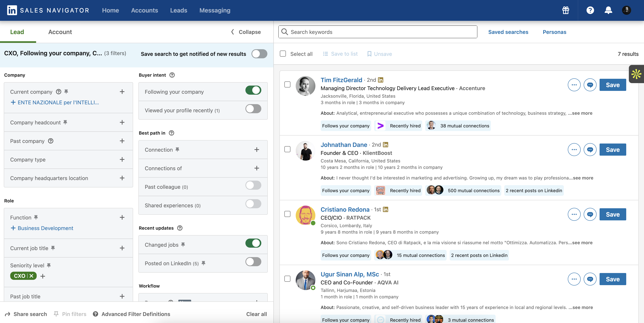Click the Search keywords field
The image size is (644, 323).
tap(378, 32)
